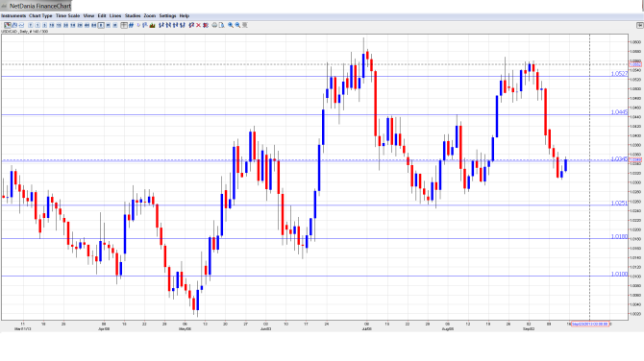Click the zoom out magnifier icon
Image resolution: width=644 pixels, height=361 pixels.
pyautogui.click(x=237, y=25)
